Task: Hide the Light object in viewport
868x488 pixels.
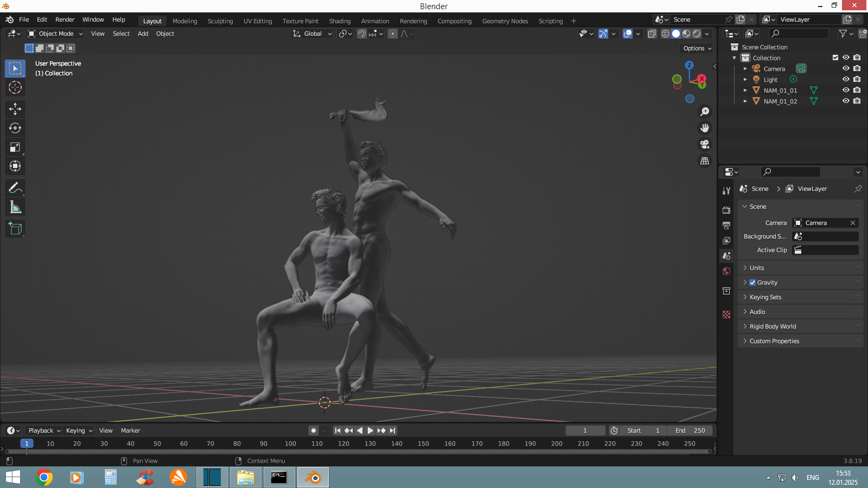Action: tap(846, 80)
